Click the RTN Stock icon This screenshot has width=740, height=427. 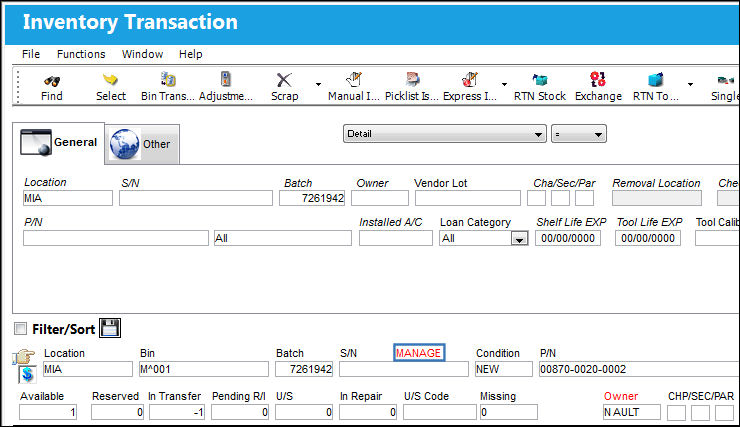539,80
